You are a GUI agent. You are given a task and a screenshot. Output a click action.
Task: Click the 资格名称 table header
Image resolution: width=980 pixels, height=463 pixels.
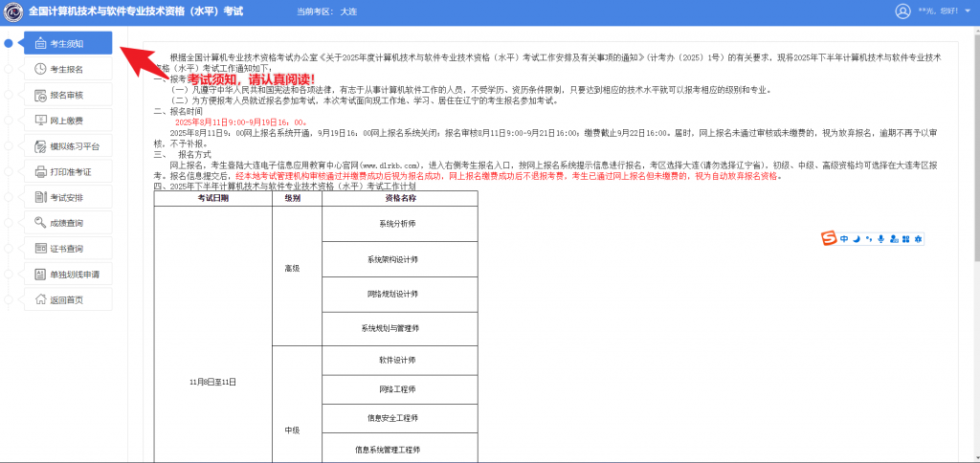point(401,197)
